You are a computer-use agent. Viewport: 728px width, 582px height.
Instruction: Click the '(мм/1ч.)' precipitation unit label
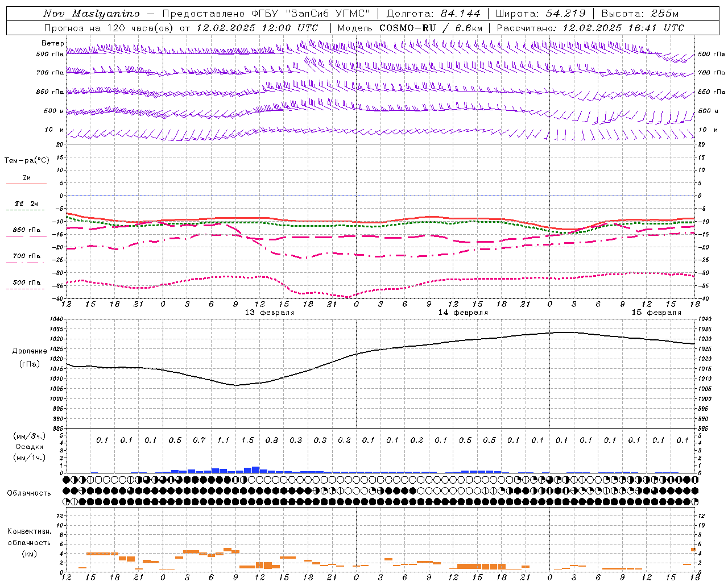click(30, 458)
